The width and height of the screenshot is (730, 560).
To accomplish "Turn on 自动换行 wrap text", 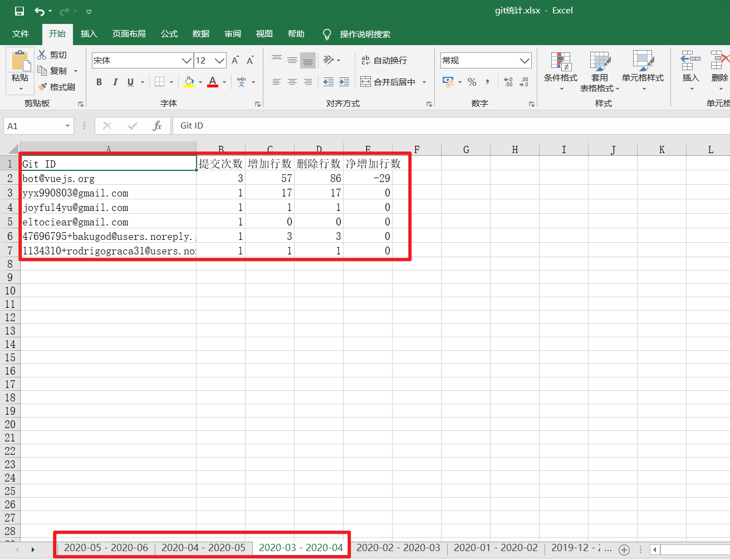I will point(384,60).
